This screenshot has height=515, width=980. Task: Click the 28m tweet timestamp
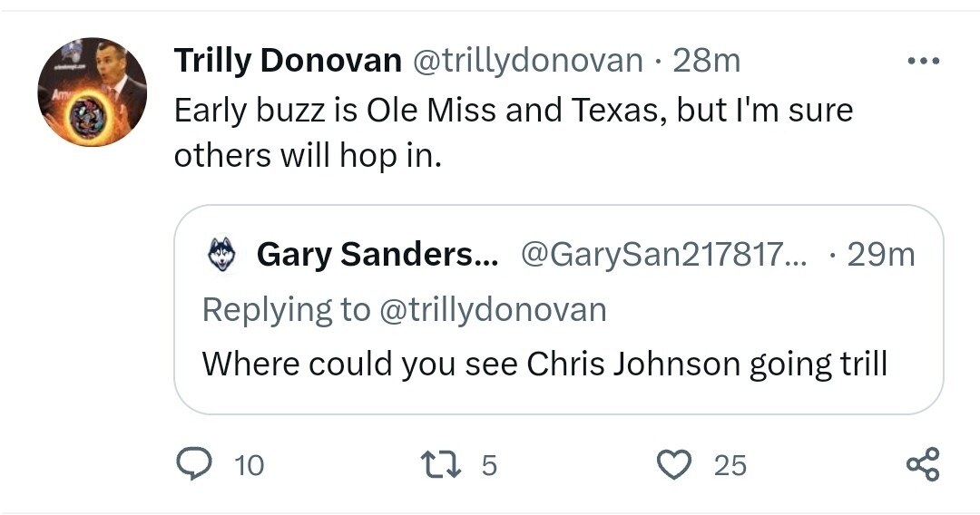coord(707,61)
